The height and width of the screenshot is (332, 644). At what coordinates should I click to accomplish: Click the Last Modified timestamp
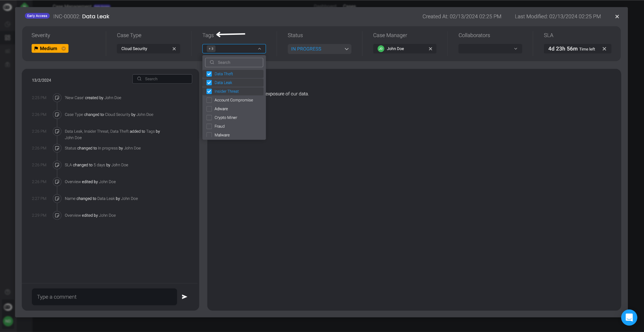[558, 16]
